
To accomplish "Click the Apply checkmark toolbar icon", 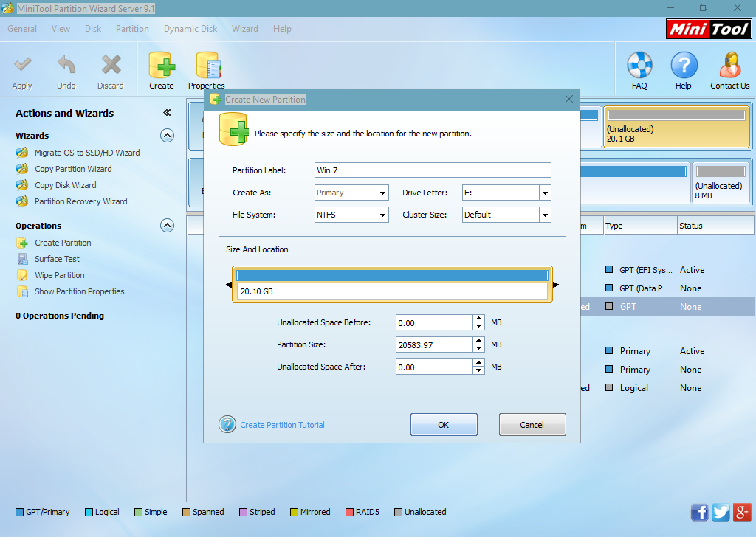I will 22,65.
